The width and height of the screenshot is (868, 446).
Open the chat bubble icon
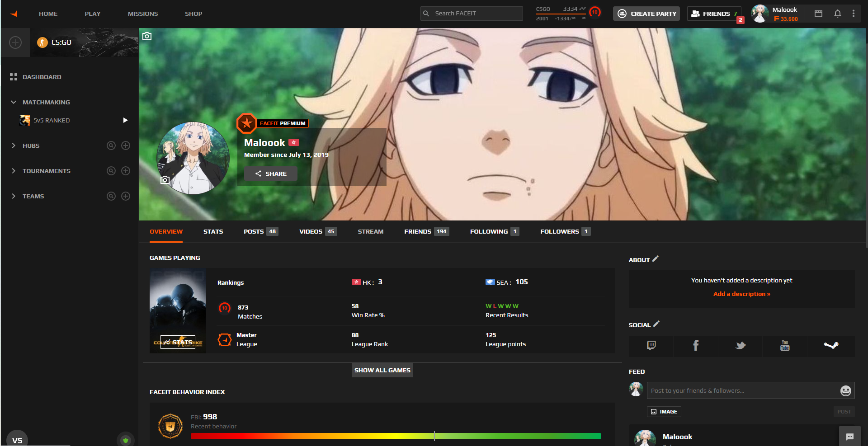pos(850,437)
